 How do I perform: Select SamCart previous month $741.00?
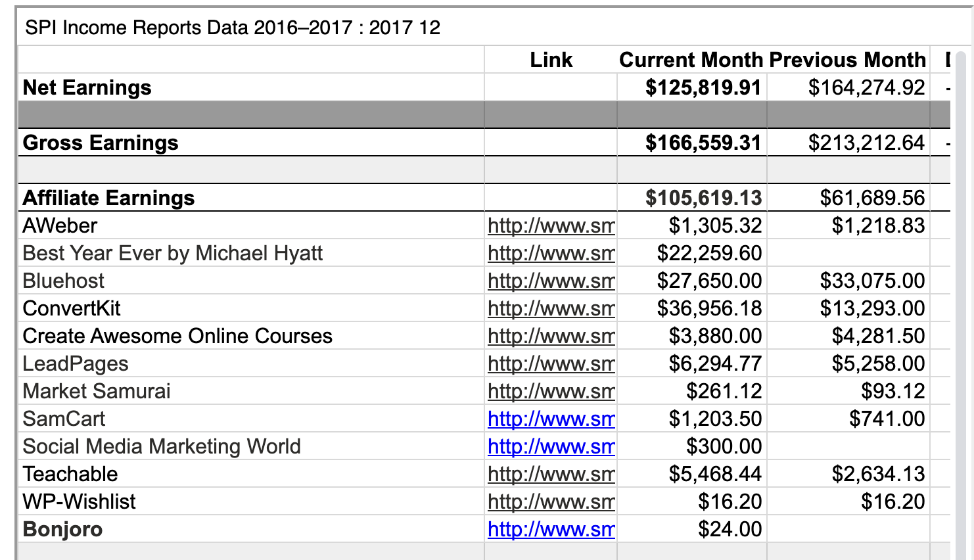click(887, 419)
